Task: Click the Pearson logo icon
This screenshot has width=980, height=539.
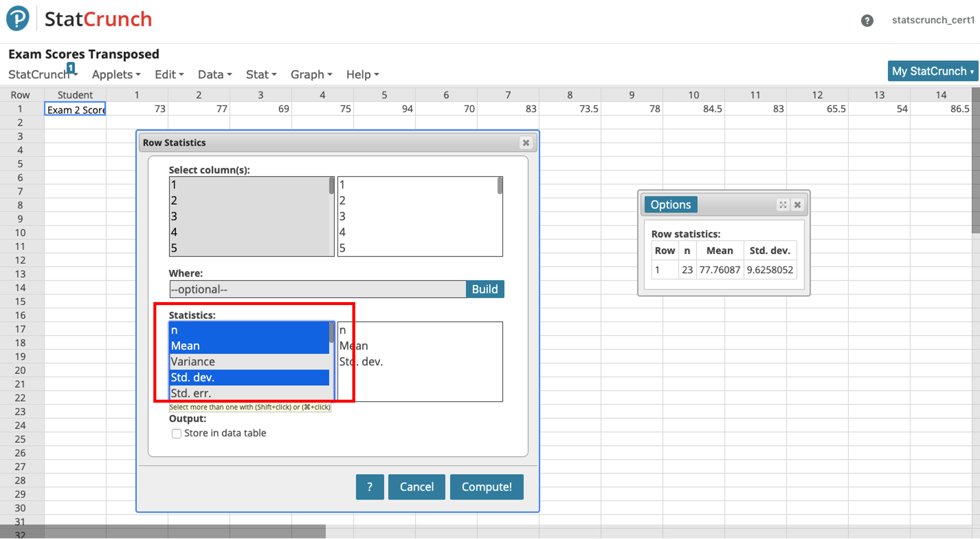Action: (18, 19)
